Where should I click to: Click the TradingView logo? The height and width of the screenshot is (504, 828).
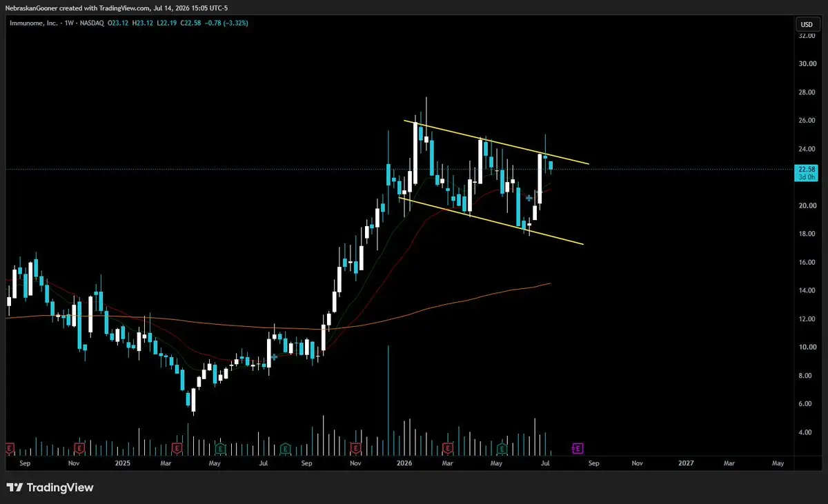[x=50, y=487]
